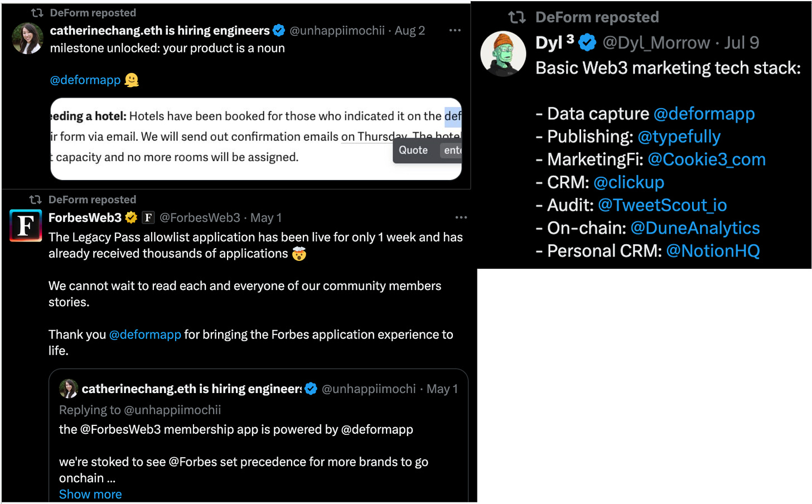
Task: Click the Quote popup button
Action: click(413, 150)
